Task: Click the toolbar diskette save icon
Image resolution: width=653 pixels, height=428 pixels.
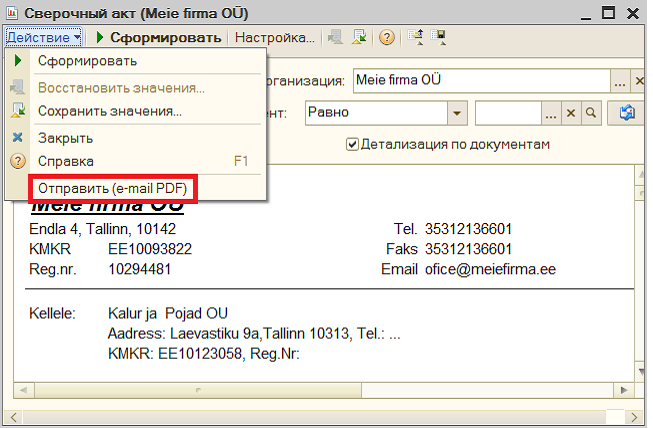Action: [438, 37]
